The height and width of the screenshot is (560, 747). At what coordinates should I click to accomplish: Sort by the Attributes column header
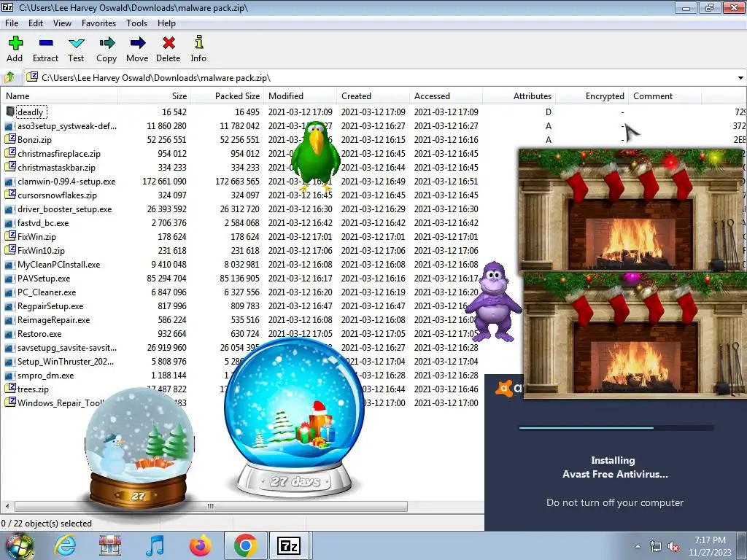(x=519, y=96)
